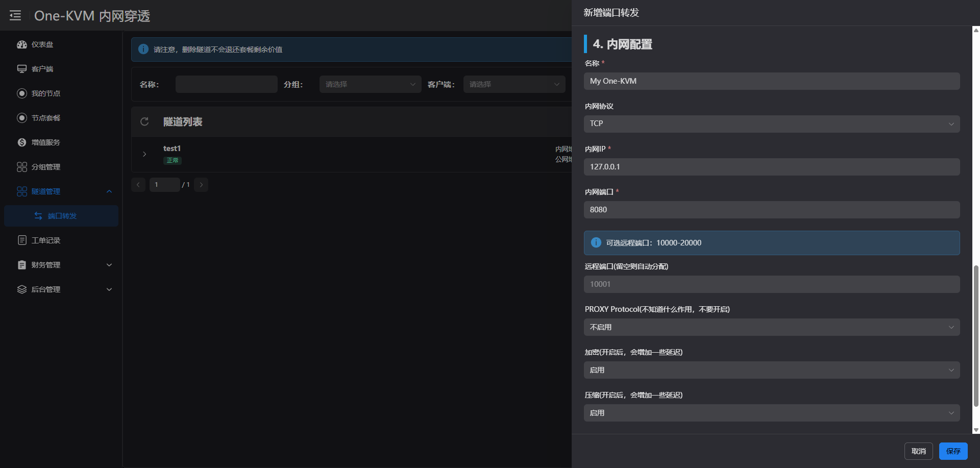
Task: Open the 仪表盘 dashboard page
Action: [x=42, y=44]
